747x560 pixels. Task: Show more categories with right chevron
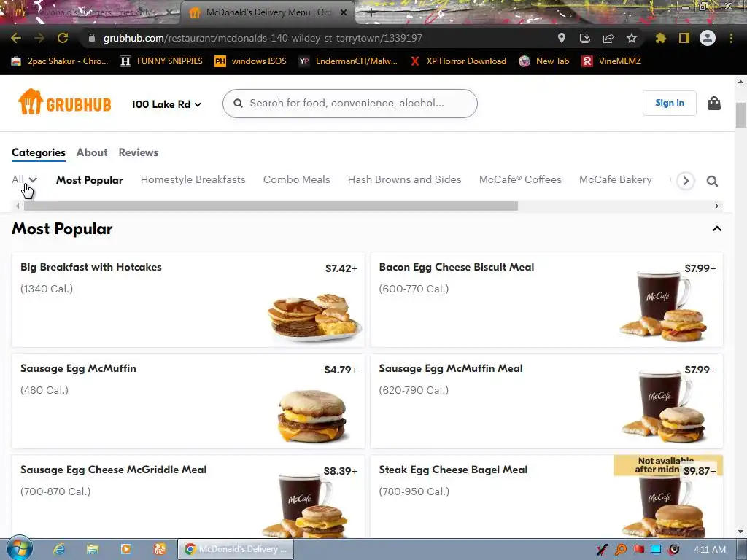point(686,181)
